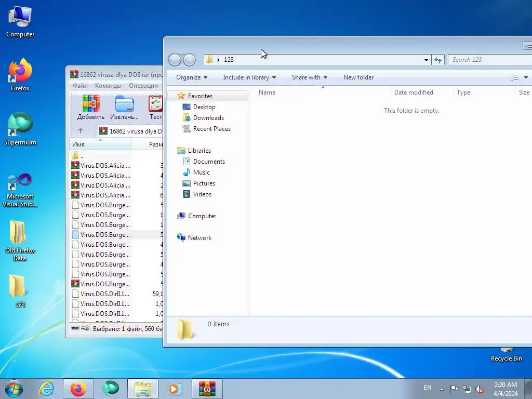
Task: Open the recent pages dropdown arrow
Action: click(x=199, y=60)
